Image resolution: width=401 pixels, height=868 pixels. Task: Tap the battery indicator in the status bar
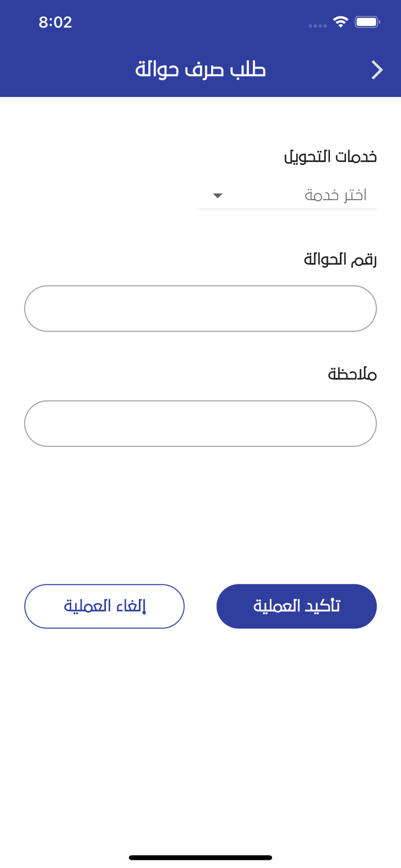point(367,21)
